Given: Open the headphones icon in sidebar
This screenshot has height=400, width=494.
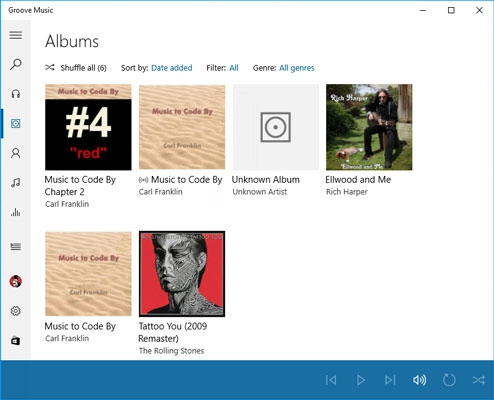Looking at the screenshot, I should (x=16, y=94).
